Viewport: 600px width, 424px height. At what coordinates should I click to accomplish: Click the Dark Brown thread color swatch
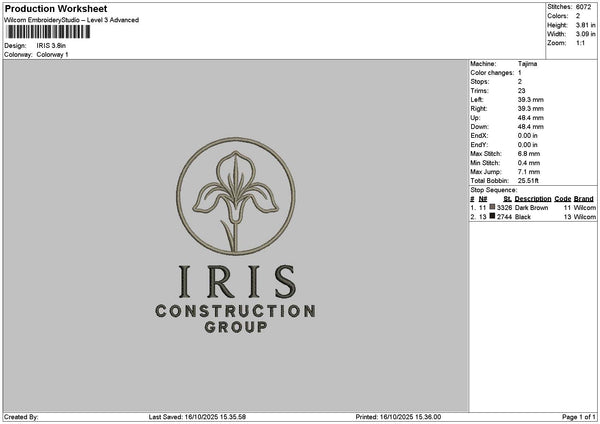tap(492, 207)
